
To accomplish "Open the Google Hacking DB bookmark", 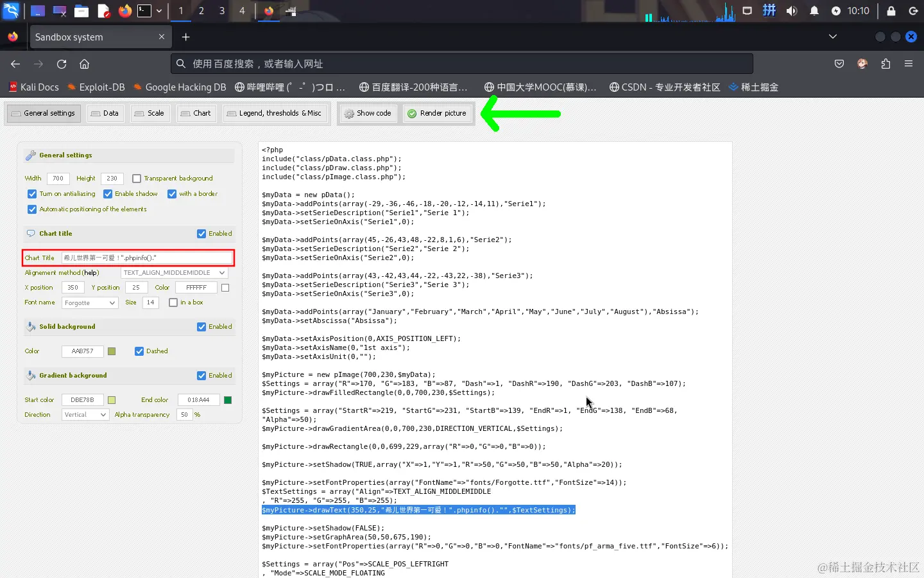I will pyautogui.click(x=180, y=87).
